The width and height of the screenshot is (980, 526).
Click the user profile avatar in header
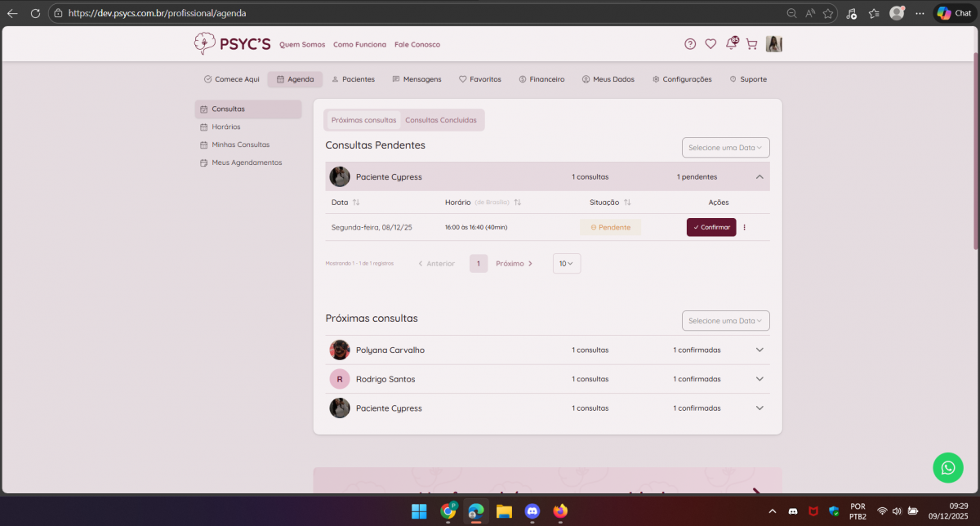pos(773,44)
